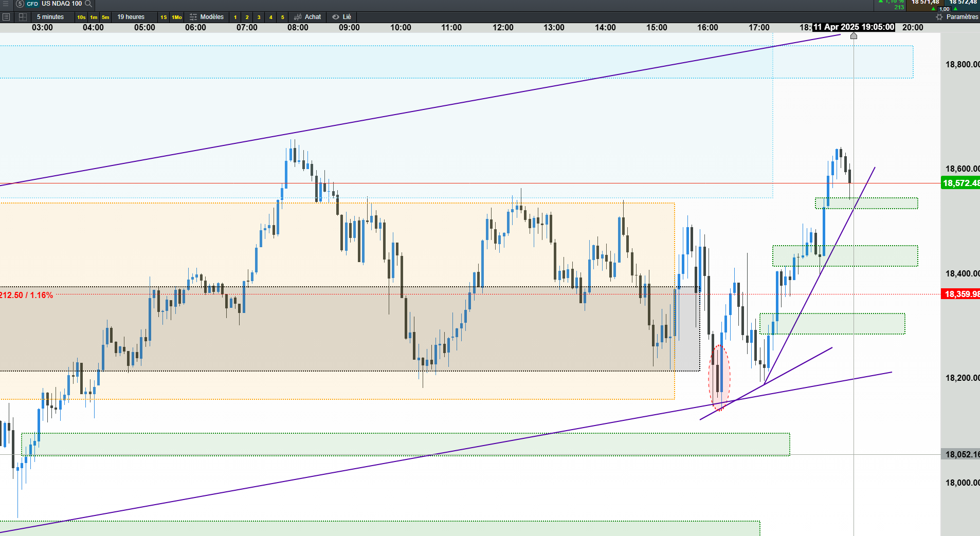Viewport: 980px width, 536px height.
Task: Click the bid price 18 571,48 sell box
Action: tap(924, 5)
